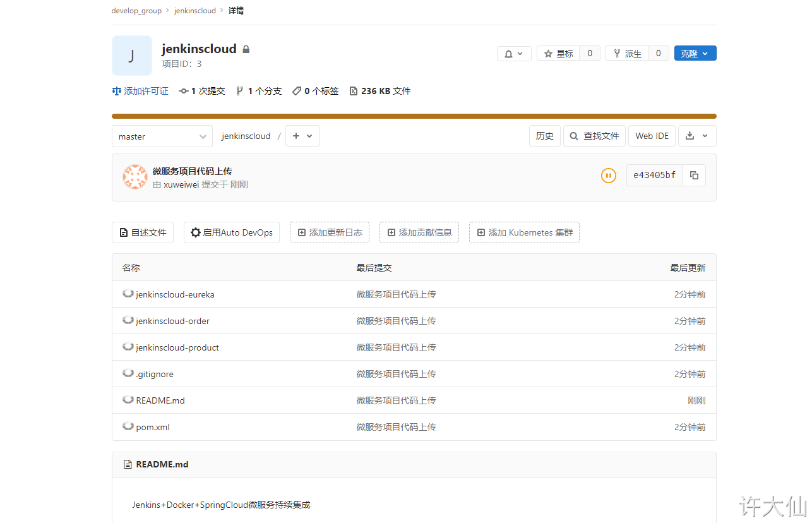Click the icon beside jenkinscloud-order

128,320
